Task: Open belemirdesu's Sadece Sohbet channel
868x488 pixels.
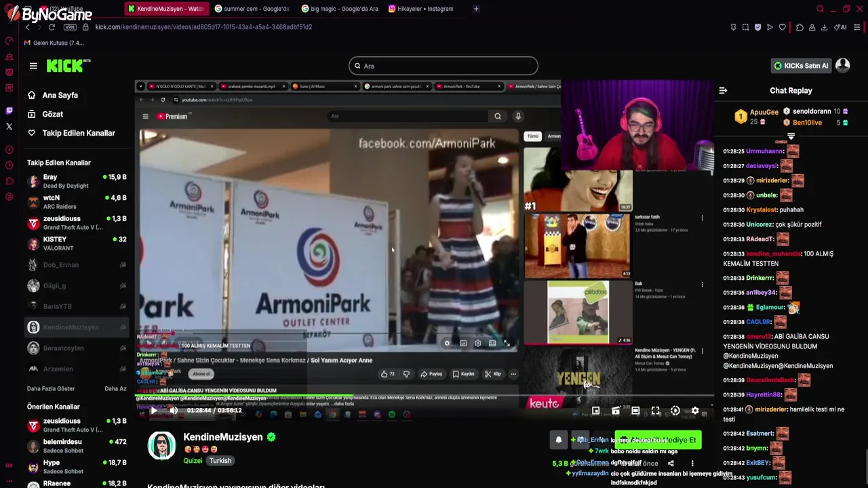Action: (x=77, y=446)
